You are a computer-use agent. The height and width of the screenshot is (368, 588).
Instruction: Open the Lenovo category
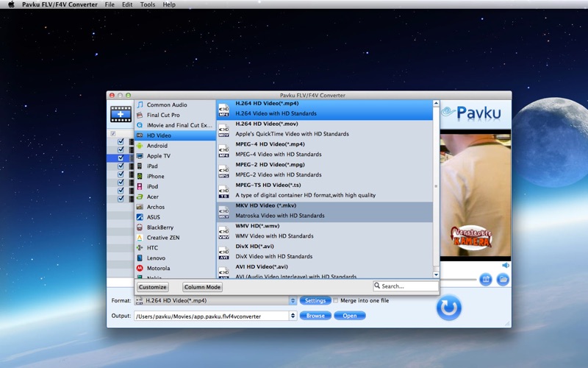click(175, 258)
